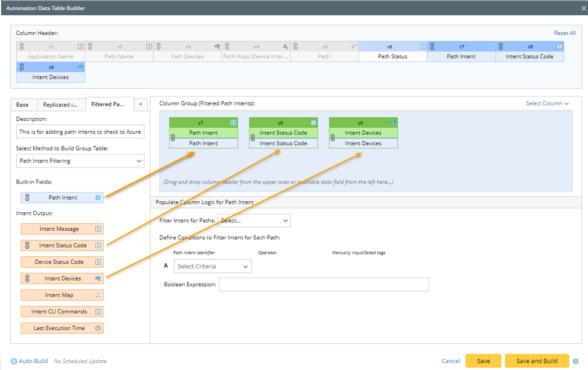
Task: Open the Select Method to Build Group Table dropdown
Action: [x=80, y=161]
